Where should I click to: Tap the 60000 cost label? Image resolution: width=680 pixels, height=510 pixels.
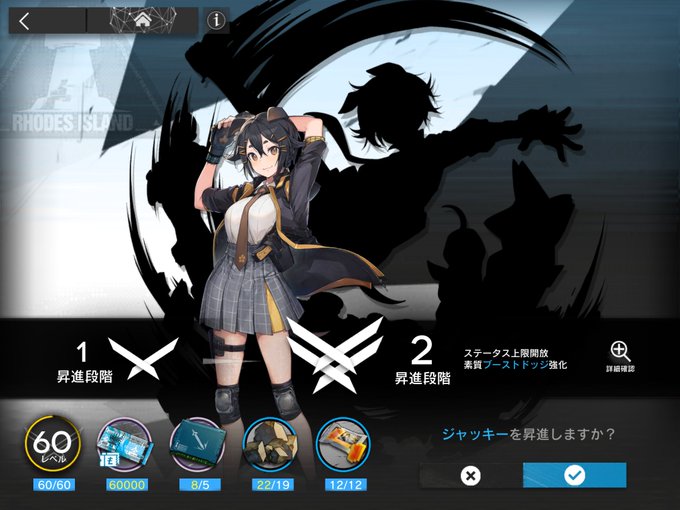click(x=127, y=484)
